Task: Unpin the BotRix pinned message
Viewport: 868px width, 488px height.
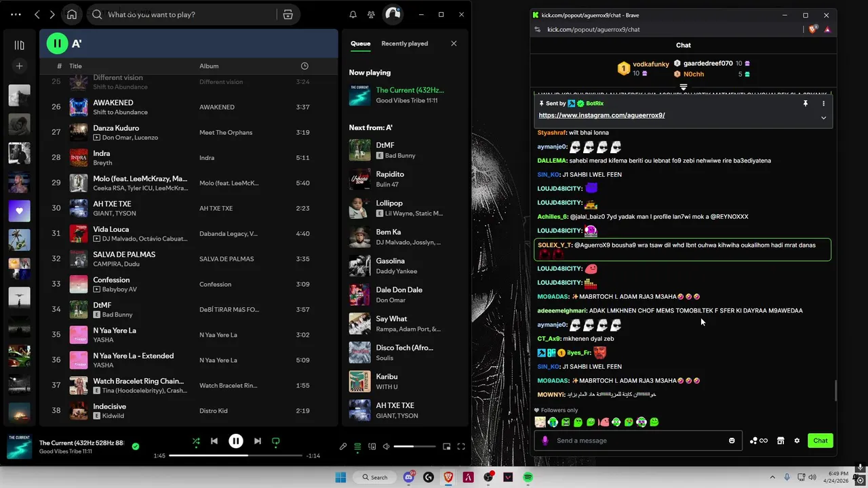Action: (x=806, y=104)
